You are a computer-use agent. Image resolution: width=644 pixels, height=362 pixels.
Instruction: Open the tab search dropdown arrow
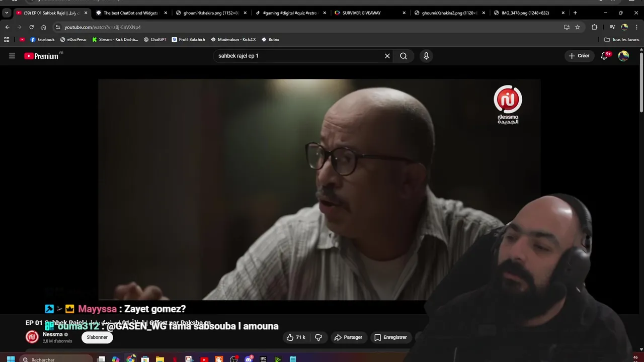(7, 13)
